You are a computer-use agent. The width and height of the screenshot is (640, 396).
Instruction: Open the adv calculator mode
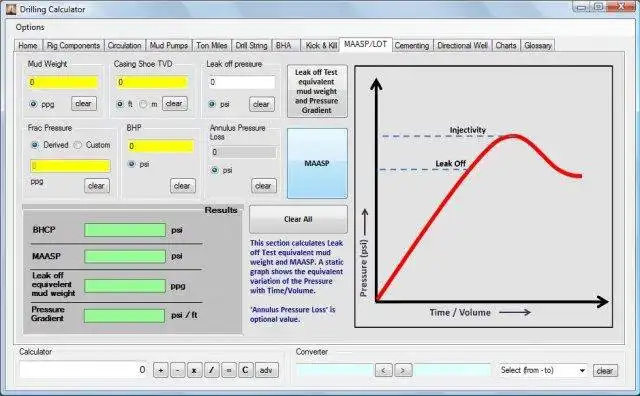(267, 370)
